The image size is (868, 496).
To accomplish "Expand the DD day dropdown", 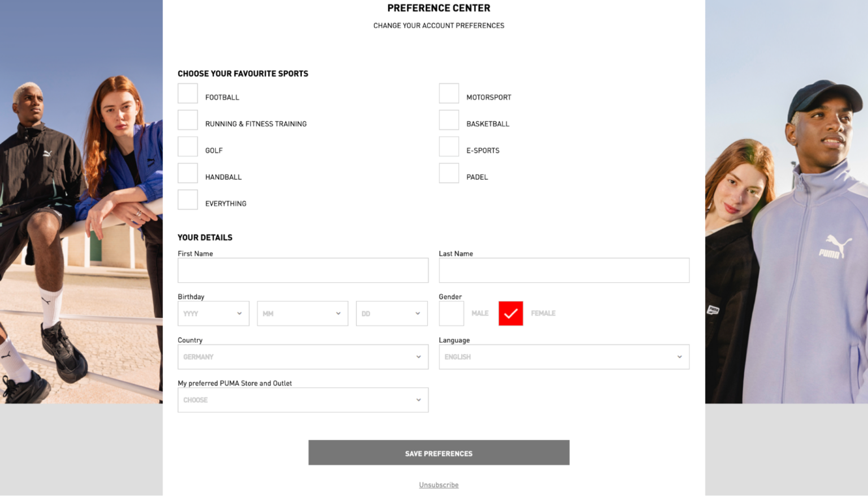I will (391, 313).
